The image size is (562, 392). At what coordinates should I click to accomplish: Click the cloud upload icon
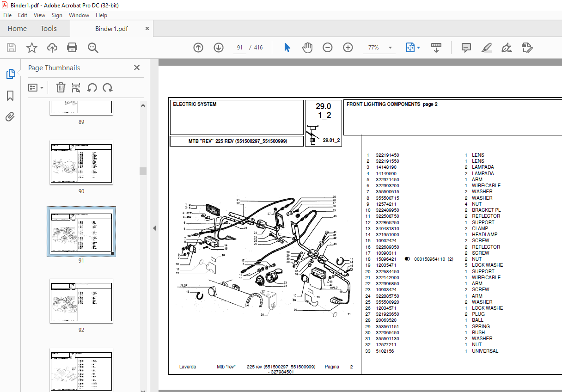[x=52, y=48]
